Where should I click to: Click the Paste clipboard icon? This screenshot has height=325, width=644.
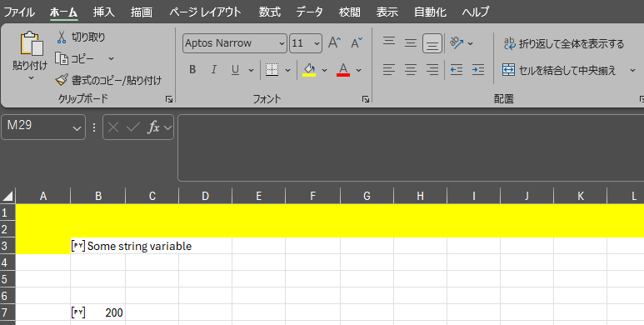[31, 43]
